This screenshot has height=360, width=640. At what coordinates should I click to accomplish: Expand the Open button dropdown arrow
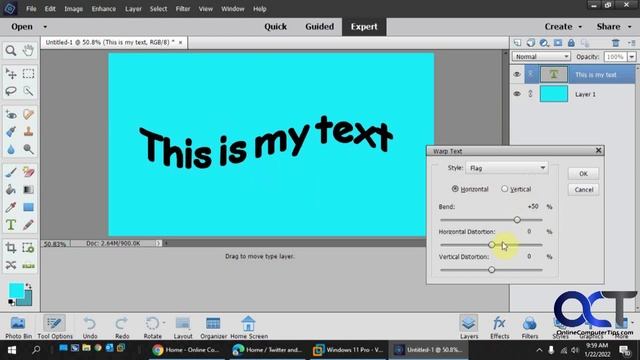coord(45,27)
